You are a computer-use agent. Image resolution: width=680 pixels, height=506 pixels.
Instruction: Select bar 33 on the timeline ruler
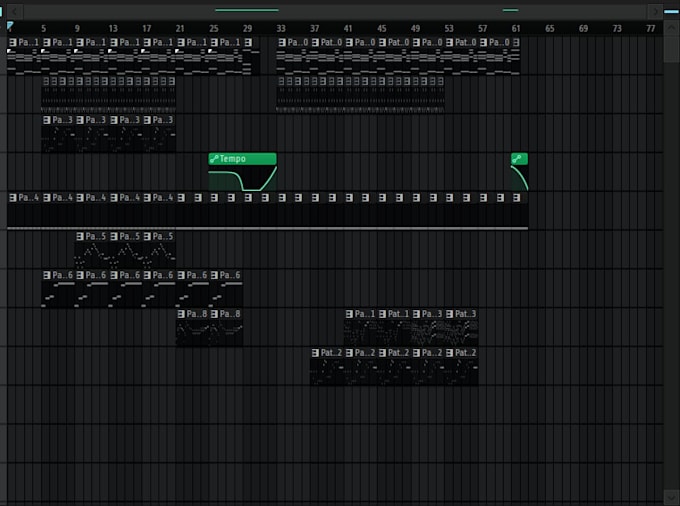pyautogui.click(x=281, y=29)
